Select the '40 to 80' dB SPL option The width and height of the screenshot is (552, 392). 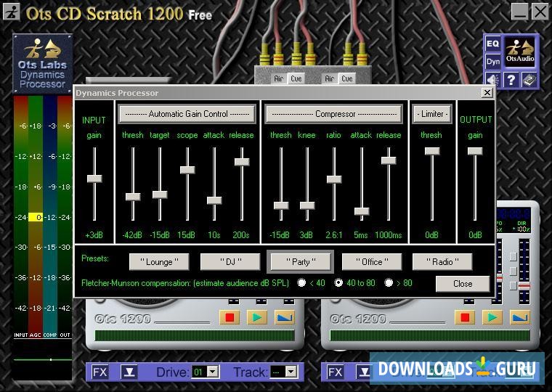338,283
